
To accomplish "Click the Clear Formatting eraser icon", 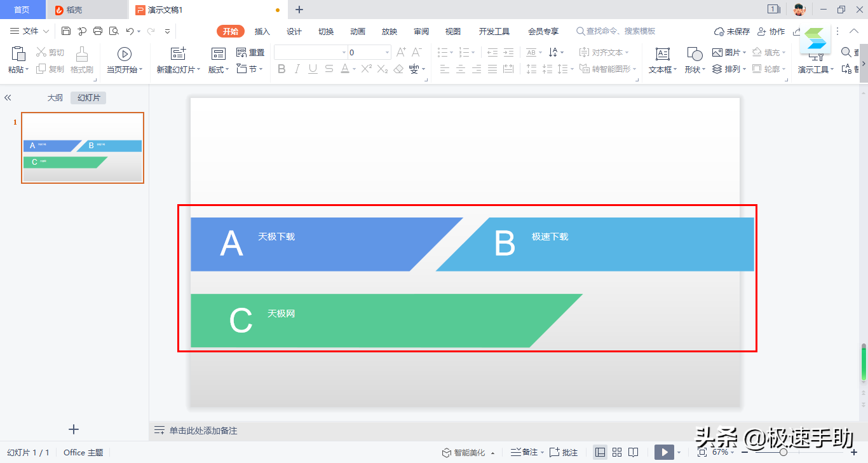I will click(398, 69).
